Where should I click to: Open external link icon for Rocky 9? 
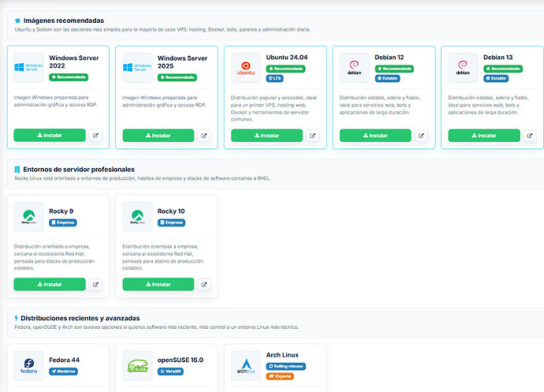(x=95, y=285)
